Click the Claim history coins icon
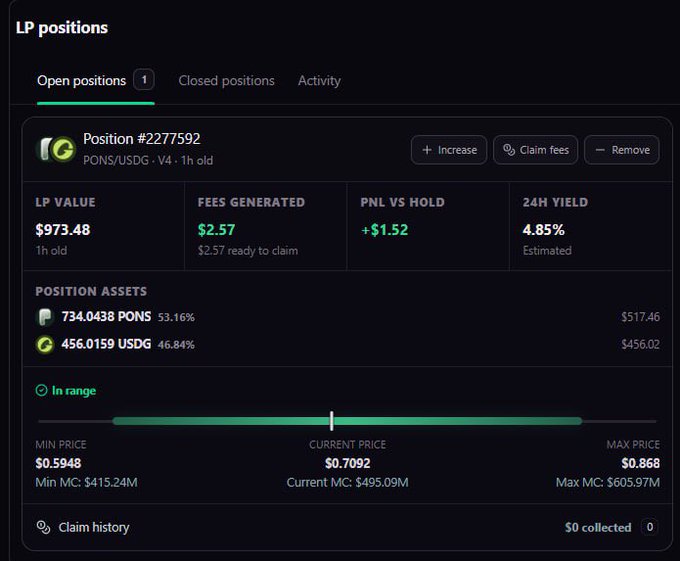 [43, 527]
